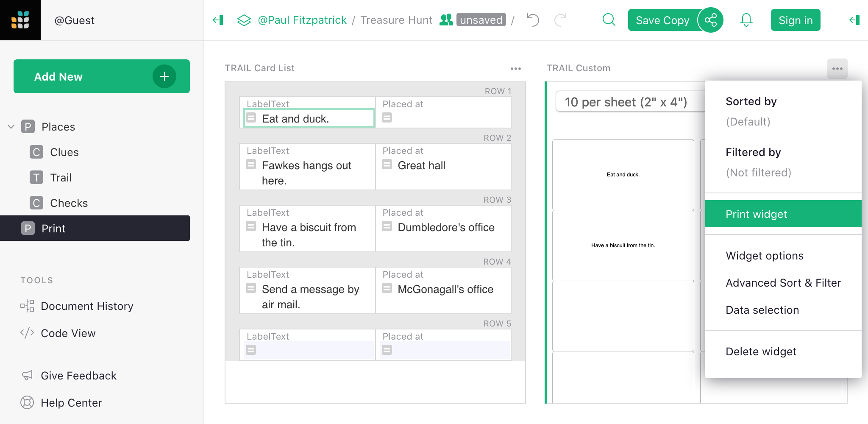Click the undo arrow icon
868x424 pixels.
coord(533,20)
